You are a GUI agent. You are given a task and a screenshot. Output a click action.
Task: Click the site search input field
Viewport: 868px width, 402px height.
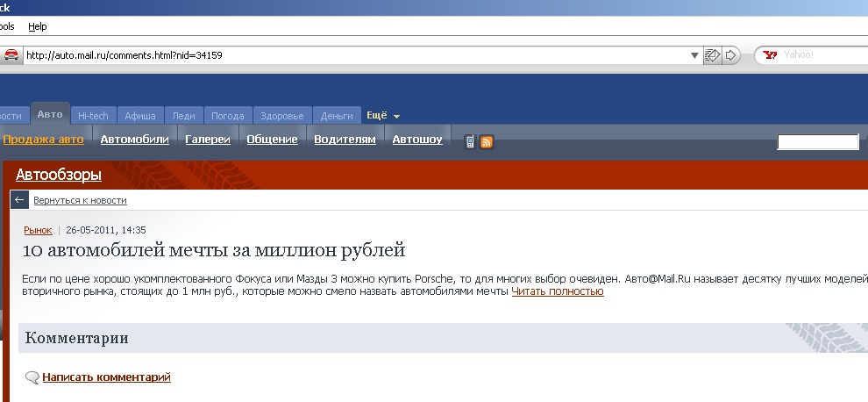pos(817,141)
